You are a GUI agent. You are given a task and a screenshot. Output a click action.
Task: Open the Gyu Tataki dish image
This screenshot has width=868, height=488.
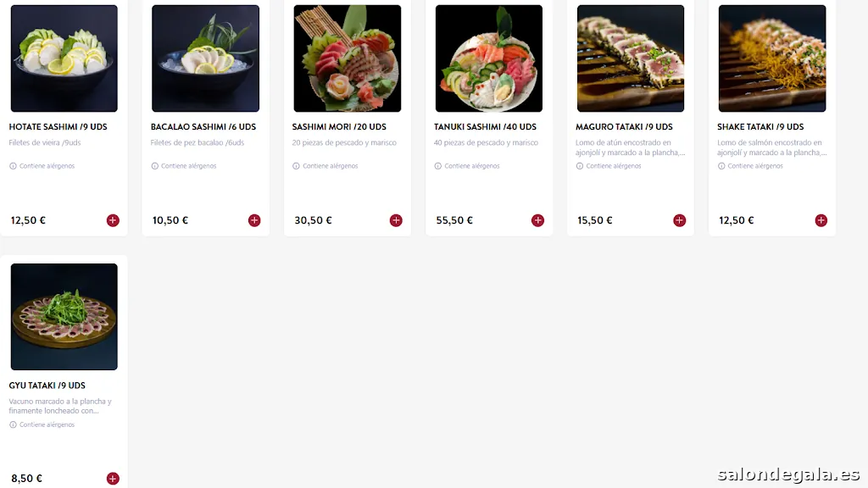64,317
